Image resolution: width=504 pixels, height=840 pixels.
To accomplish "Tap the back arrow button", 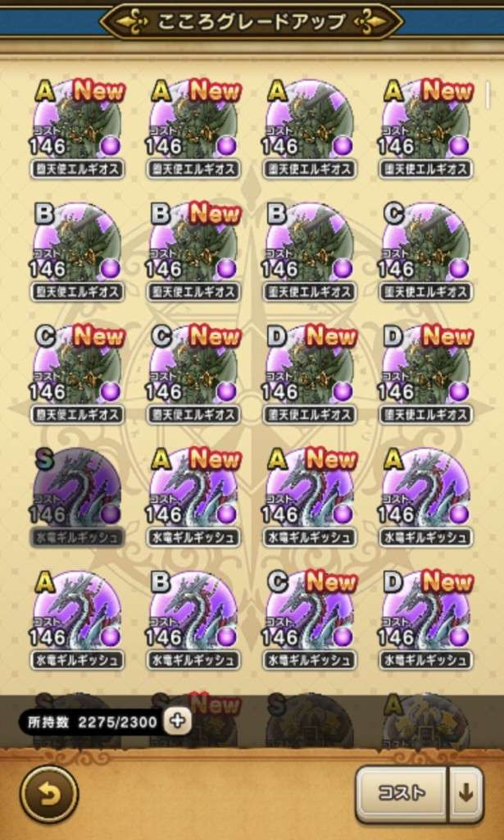I will coord(48,793).
